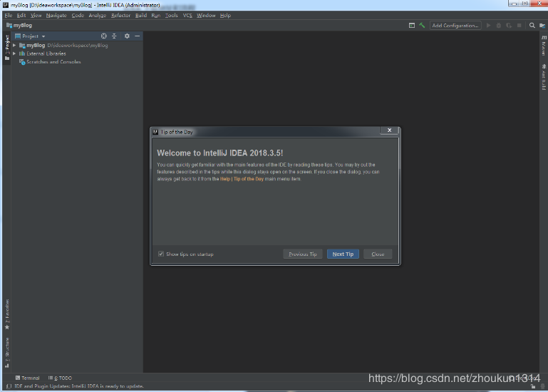Click the Tip of the Day dialog title
The width and height of the screenshot is (548, 392).
click(177, 132)
